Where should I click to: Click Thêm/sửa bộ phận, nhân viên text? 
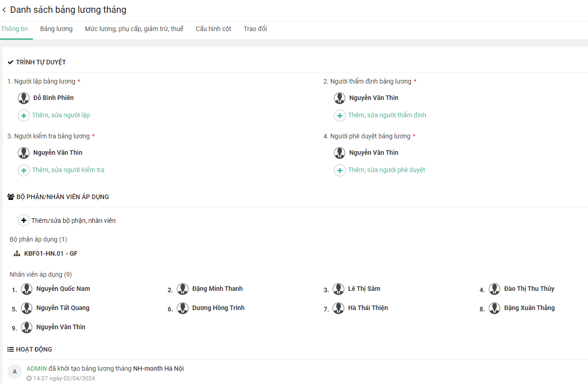point(73,221)
